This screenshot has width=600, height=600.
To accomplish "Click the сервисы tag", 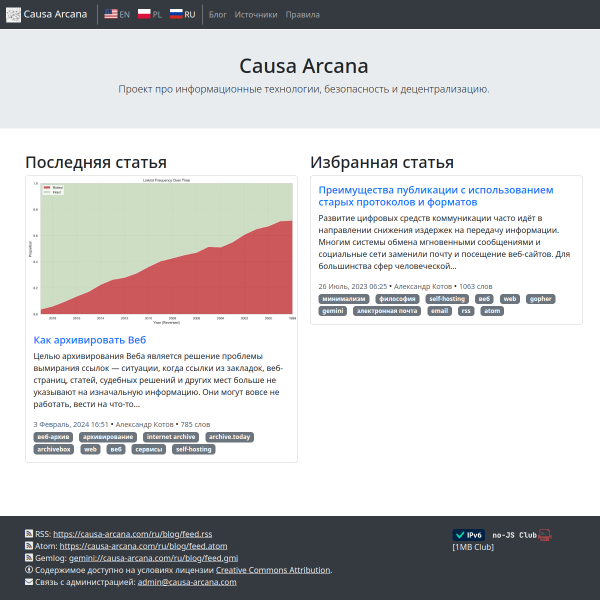I will (x=149, y=449).
